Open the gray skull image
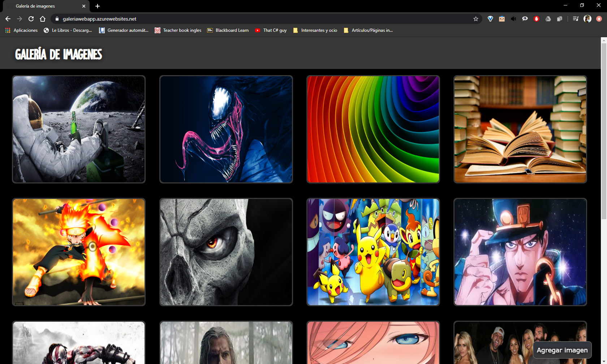 coord(226,252)
